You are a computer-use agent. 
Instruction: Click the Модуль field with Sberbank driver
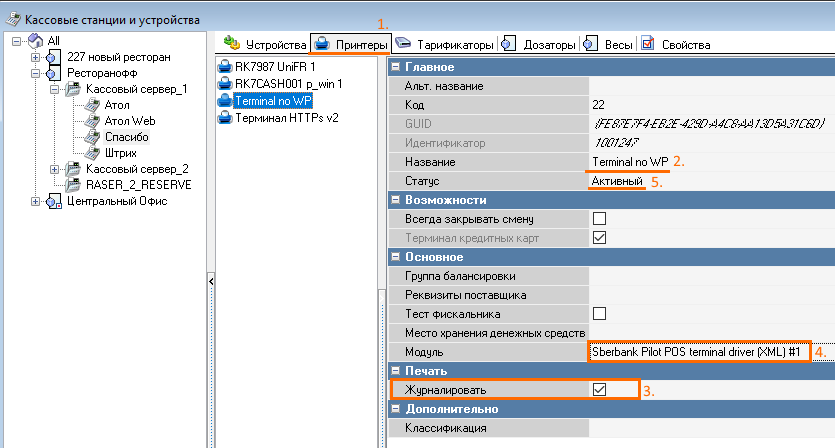point(698,352)
